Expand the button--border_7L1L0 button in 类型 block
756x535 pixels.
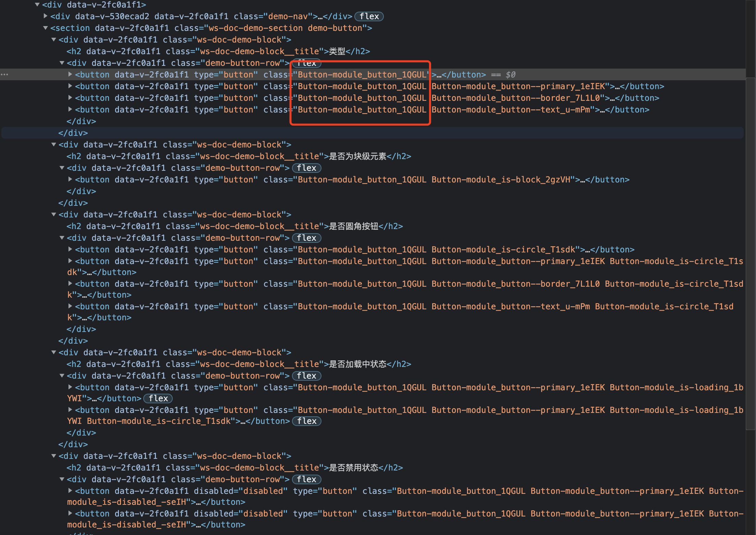point(70,98)
